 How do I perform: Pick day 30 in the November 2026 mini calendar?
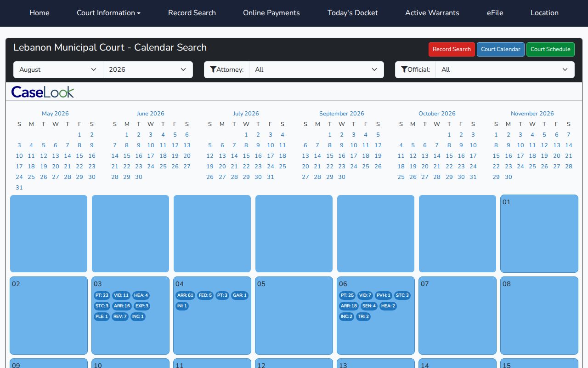pyautogui.click(x=508, y=177)
